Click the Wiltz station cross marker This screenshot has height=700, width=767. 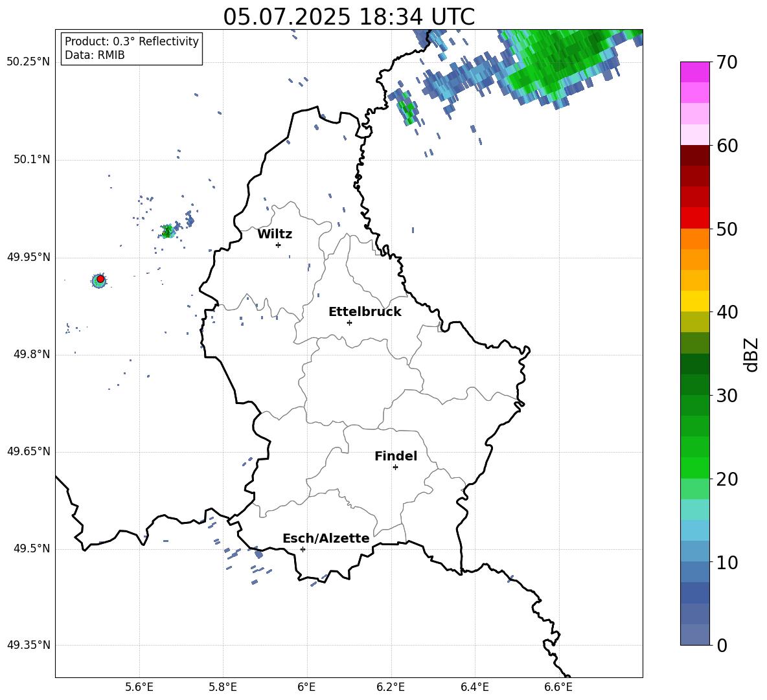click(x=278, y=245)
